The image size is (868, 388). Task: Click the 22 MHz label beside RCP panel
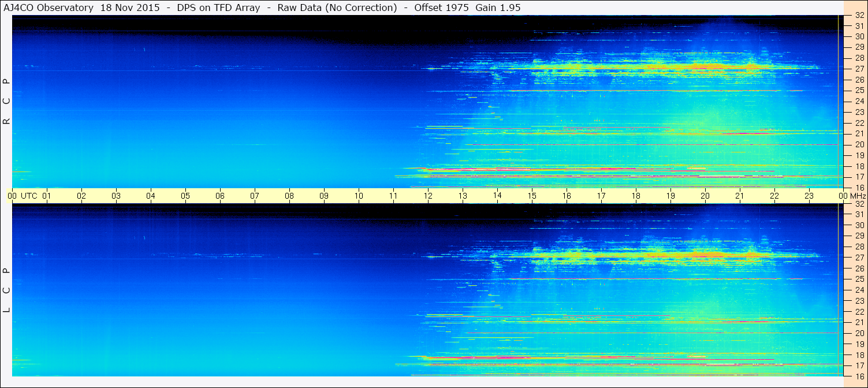[859, 123]
